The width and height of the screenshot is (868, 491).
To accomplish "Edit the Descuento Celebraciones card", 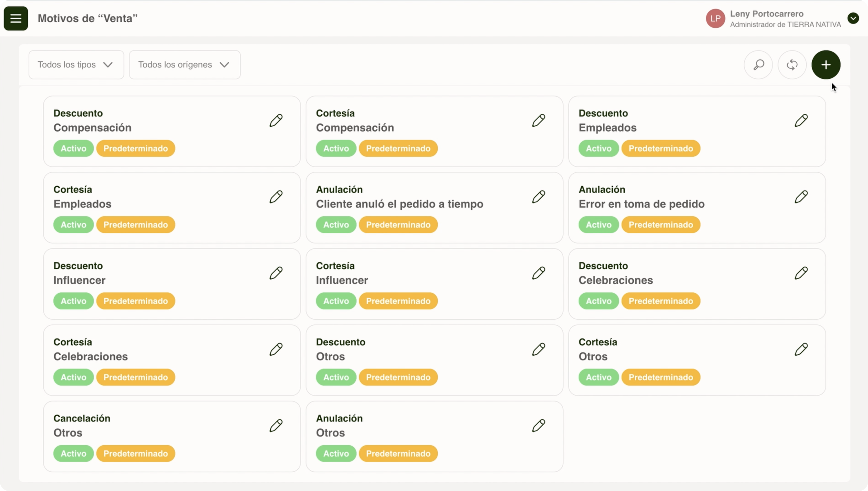I will tap(801, 273).
